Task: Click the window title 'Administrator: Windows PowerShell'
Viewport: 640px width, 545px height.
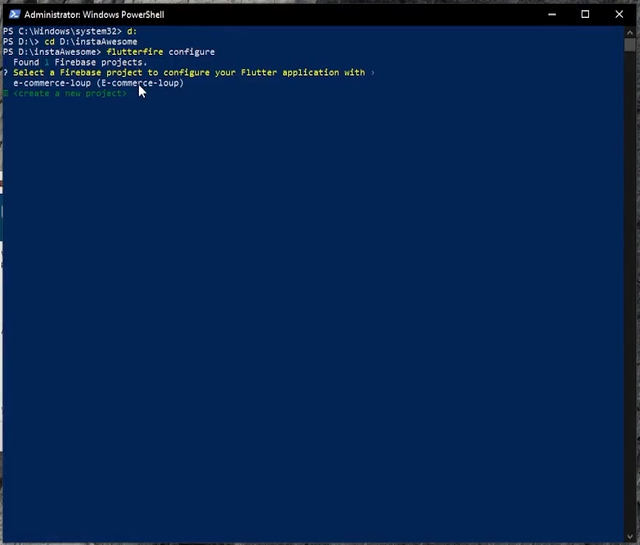Action: (x=94, y=15)
